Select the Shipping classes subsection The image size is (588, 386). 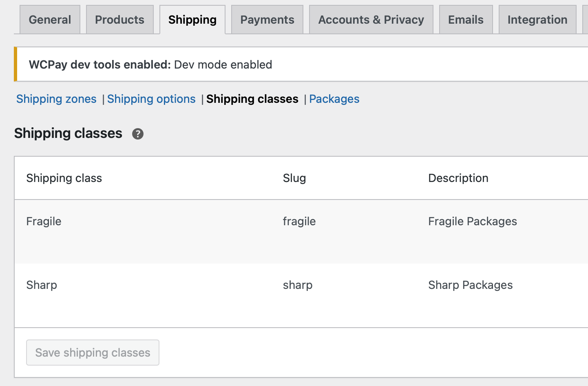tap(252, 99)
